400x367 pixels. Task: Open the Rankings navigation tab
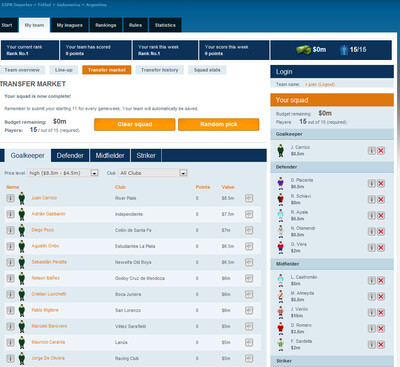point(106,25)
